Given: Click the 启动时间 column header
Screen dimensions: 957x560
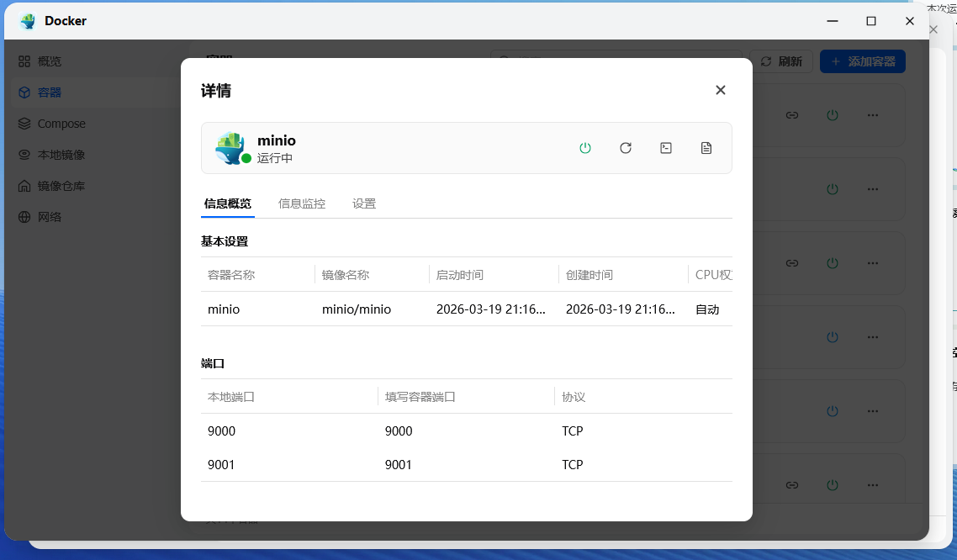Looking at the screenshot, I should click(x=460, y=275).
